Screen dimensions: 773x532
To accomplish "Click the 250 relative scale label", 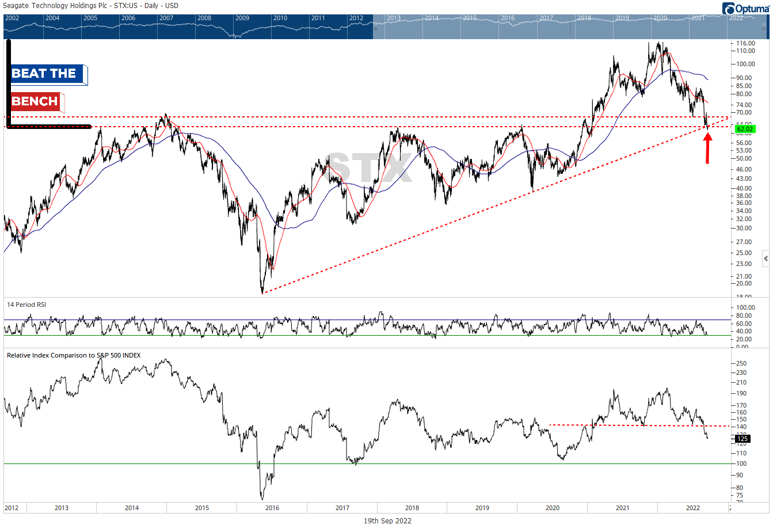I will (x=741, y=363).
